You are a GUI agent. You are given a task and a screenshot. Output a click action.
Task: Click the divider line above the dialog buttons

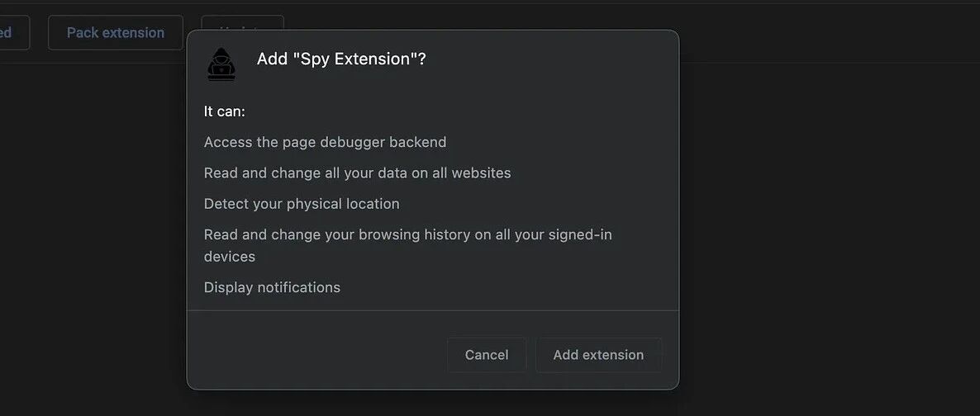pyautogui.click(x=432, y=310)
